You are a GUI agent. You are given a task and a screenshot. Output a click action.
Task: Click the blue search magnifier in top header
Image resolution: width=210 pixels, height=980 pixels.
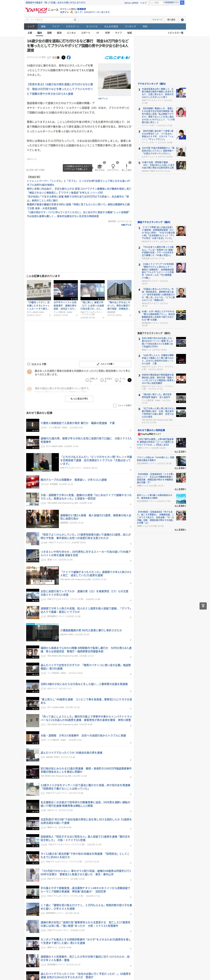[x=182, y=3]
